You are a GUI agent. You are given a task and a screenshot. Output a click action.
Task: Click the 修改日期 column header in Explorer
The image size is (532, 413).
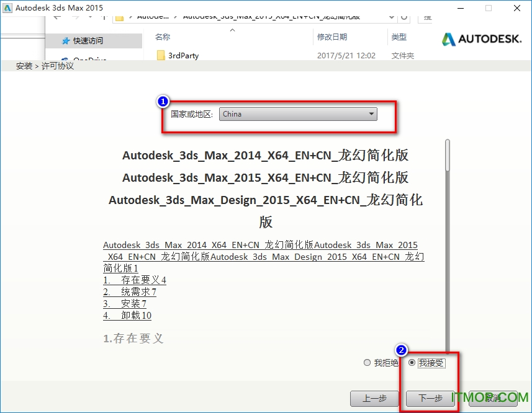332,37
